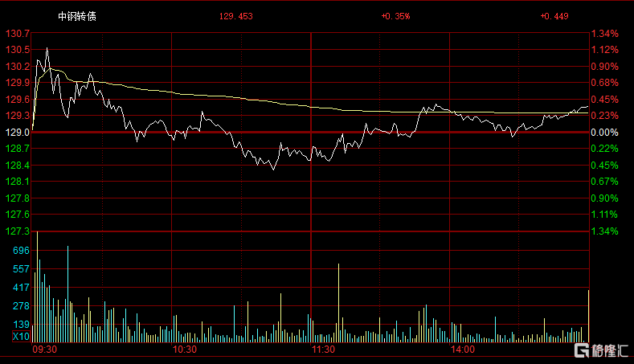Click the 130.2 price axis label
This screenshot has height=364, width=634.
point(18,67)
